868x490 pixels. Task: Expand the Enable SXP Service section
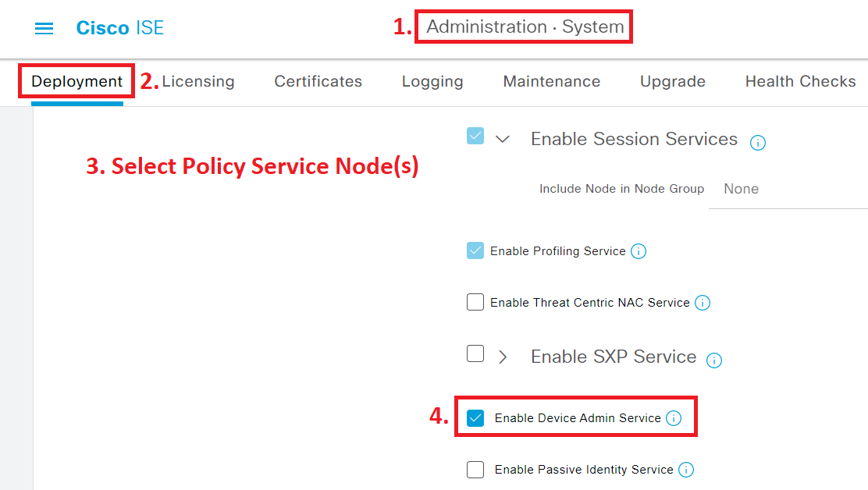(x=503, y=357)
